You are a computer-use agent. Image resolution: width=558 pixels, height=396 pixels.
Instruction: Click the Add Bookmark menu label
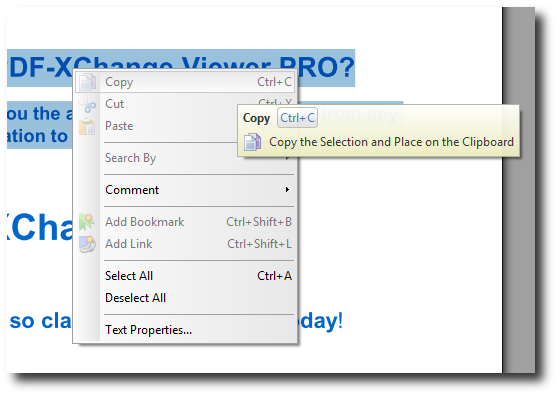[x=144, y=222]
